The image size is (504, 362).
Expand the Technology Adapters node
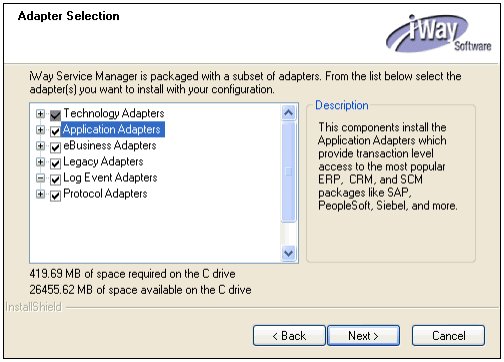coord(40,114)
